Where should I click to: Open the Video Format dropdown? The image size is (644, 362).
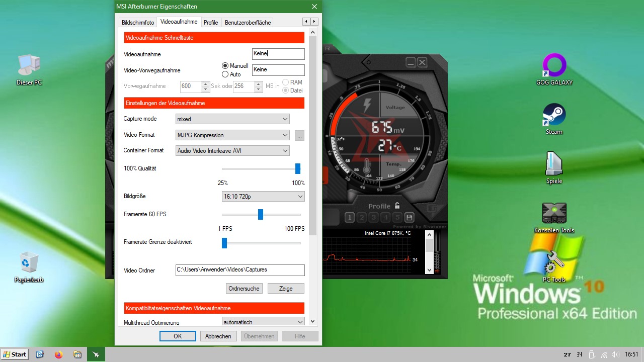(232, 135)
